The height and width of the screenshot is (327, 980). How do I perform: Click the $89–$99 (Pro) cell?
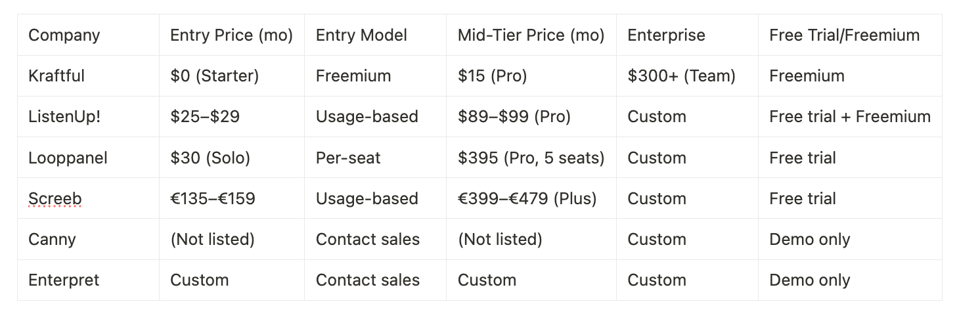coord(514,117)
